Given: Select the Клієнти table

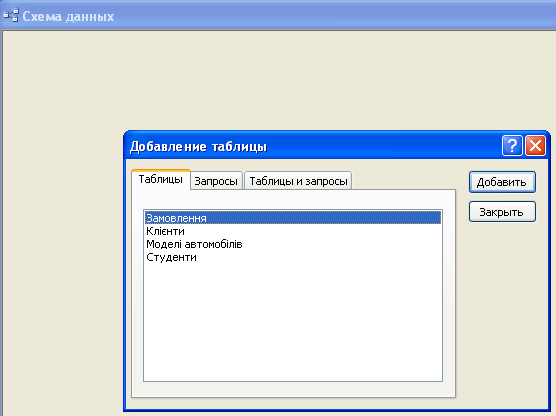Looking at the screenshot, I should pos(293,231).
